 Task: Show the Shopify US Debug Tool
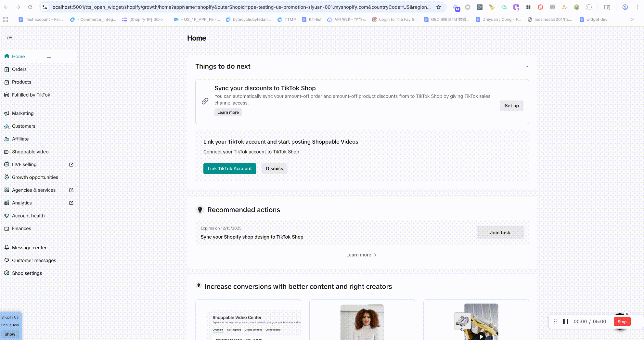[x=10, y=334]
